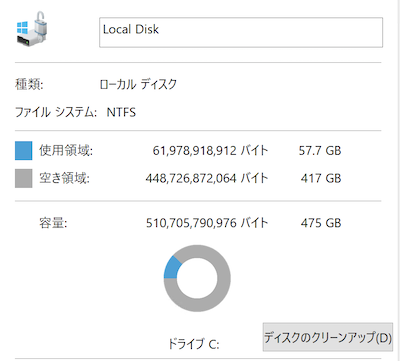Click the gray 空き領域 color swatch
400x361 pixels.
24,178
